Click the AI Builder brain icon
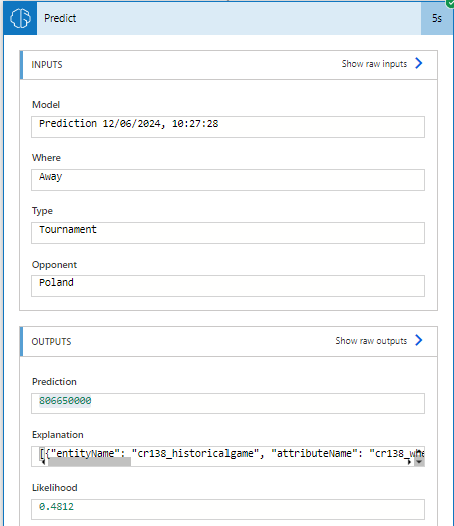The image size is (454, 526). click(x=20, y=18)
